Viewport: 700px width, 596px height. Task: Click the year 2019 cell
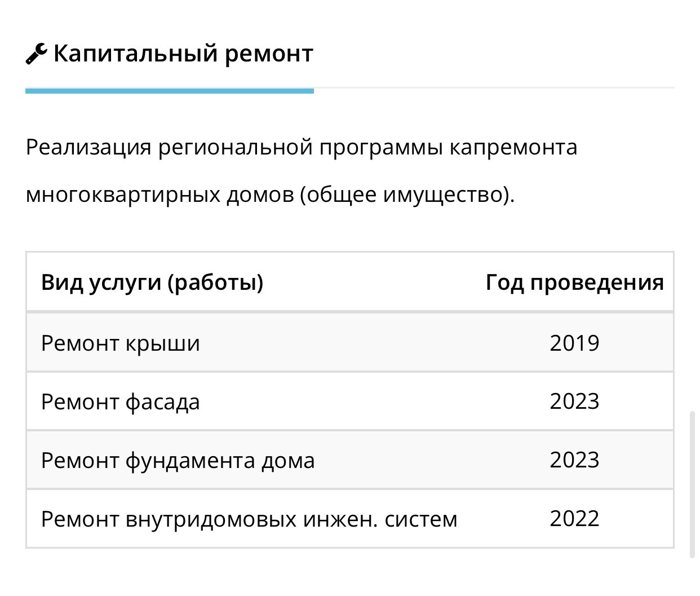pyautogui.click(x=574, y=343)
